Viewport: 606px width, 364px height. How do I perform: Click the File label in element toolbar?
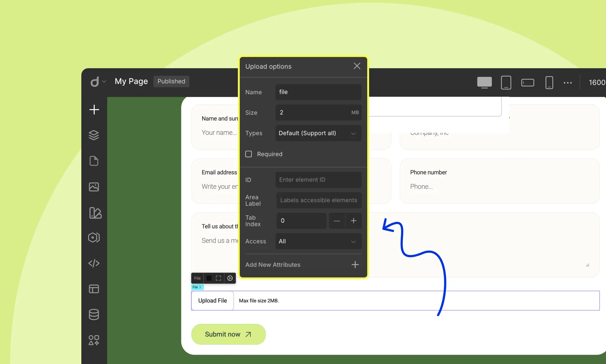tap(197, 278)
